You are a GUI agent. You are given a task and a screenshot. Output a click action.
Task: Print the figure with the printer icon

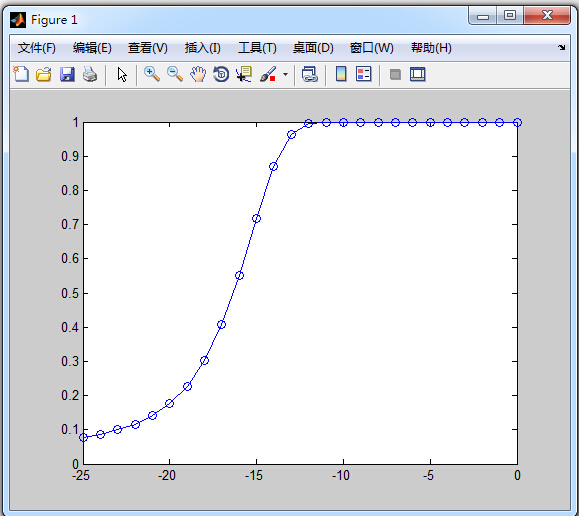coord(90,74)
